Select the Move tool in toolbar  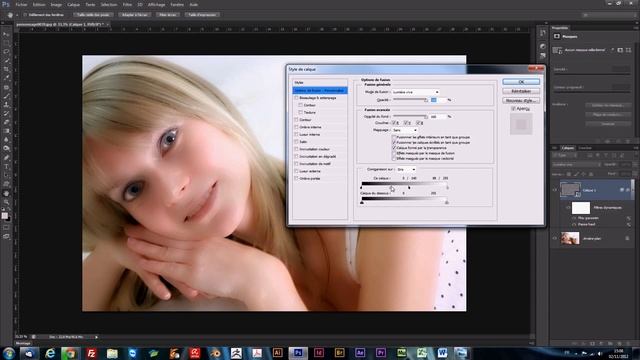pos(6,34)
